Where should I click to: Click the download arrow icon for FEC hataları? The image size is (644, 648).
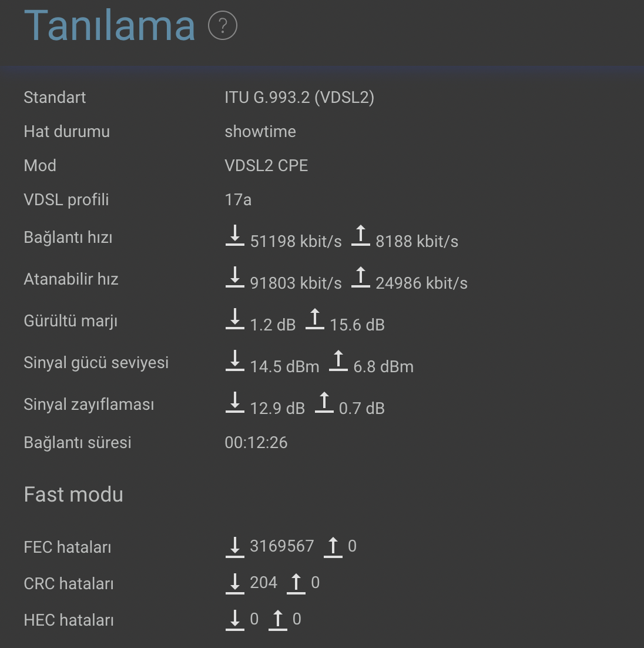[234, 547]
